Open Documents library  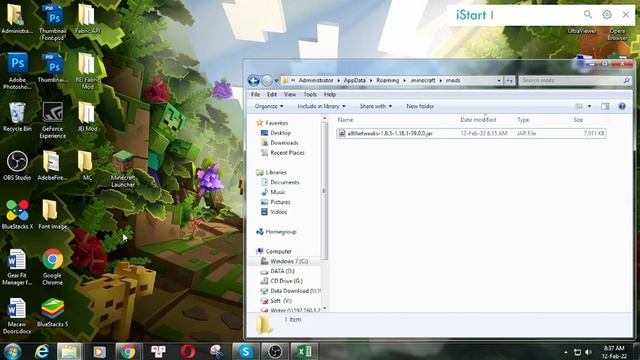(280, 182)
